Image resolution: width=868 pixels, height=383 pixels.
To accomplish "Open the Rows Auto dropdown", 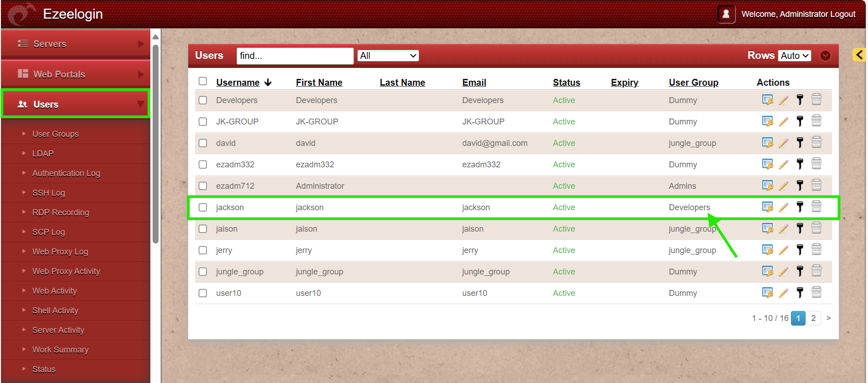I will (x=794, y=56).
